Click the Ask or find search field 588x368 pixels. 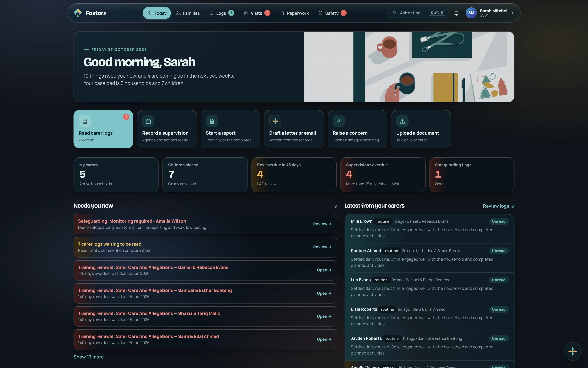pyautogui.click(x=418, y=13)
